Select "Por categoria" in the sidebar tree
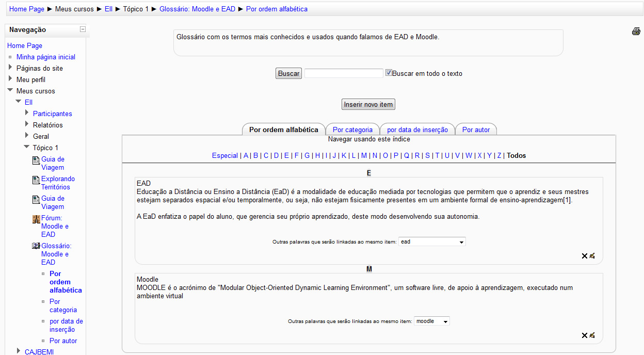 tap(63, 305)
